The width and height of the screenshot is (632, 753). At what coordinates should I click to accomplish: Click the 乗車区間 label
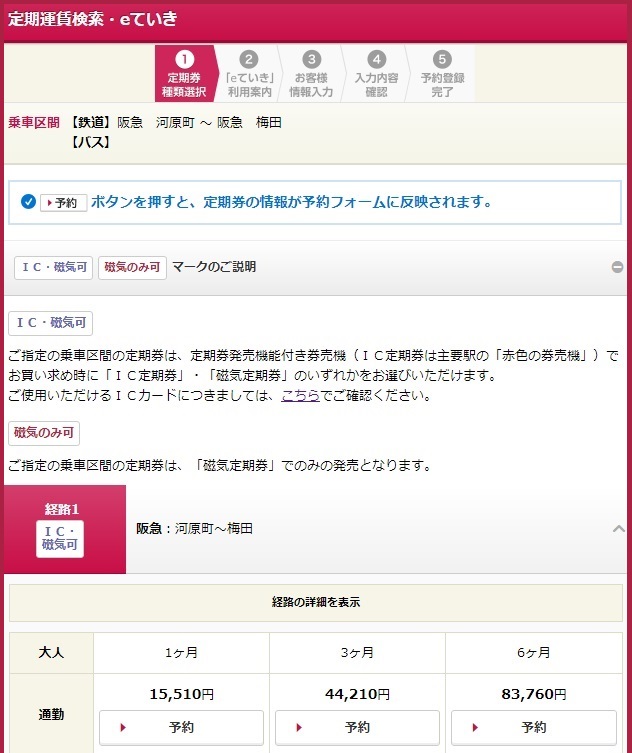(34, 122)
